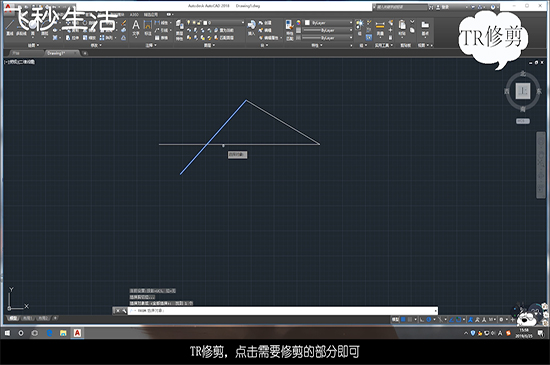This screenshot has width=550, height=365.
Task: Toggle ortho mode in status bar
Action: click(x=422, y=319)
